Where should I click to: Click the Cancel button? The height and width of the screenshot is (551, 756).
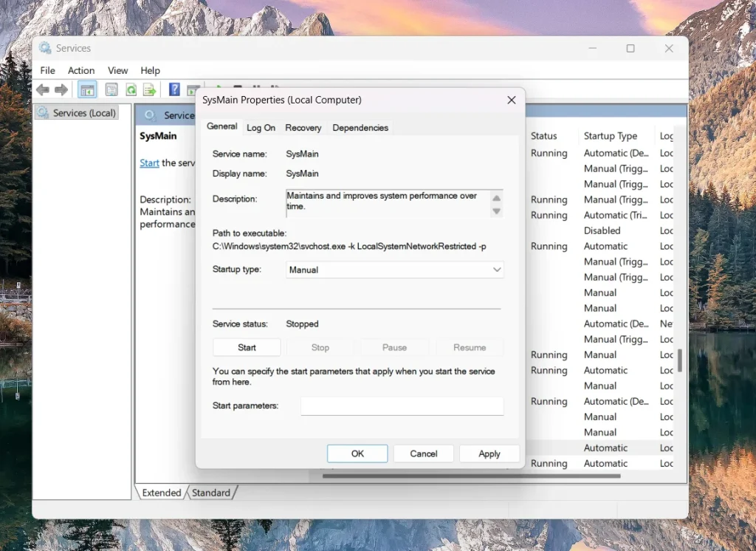pos(423,454)
